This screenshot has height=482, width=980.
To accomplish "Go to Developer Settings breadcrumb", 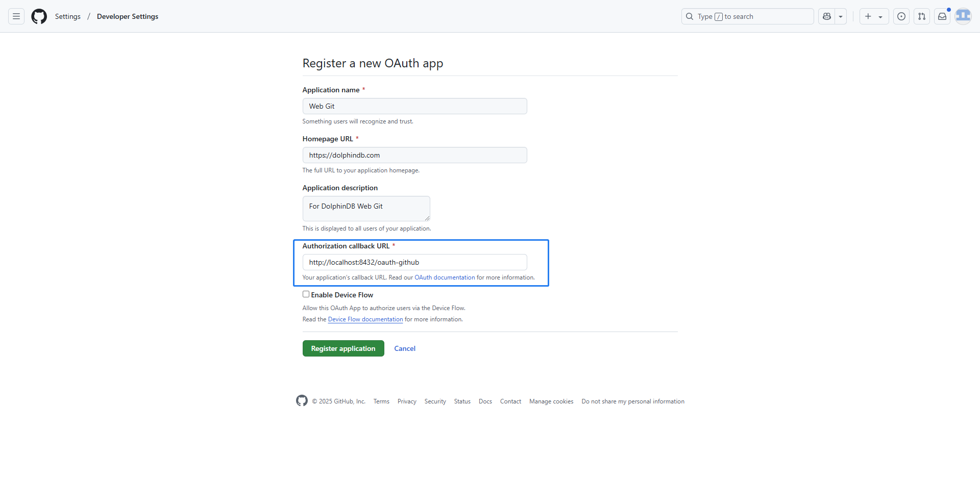I will coord(128,16).
